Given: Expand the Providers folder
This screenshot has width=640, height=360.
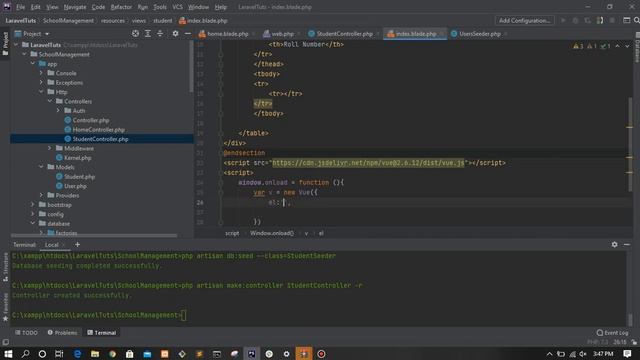Looking at the screenshot, I should click(41, 196).
